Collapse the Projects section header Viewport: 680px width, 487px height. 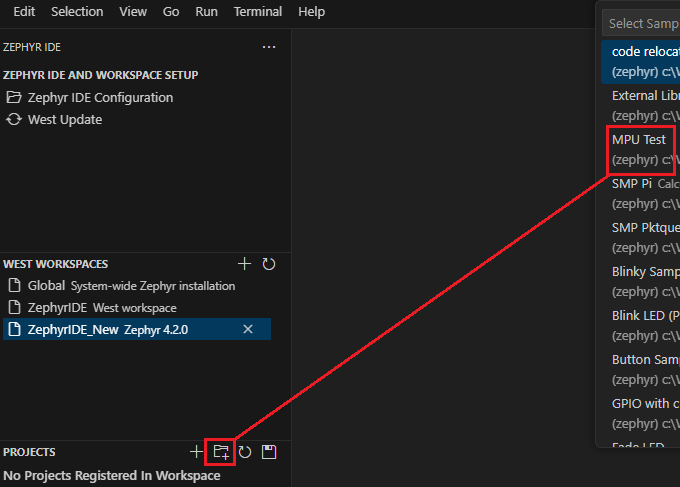click(x=29, y=452)
